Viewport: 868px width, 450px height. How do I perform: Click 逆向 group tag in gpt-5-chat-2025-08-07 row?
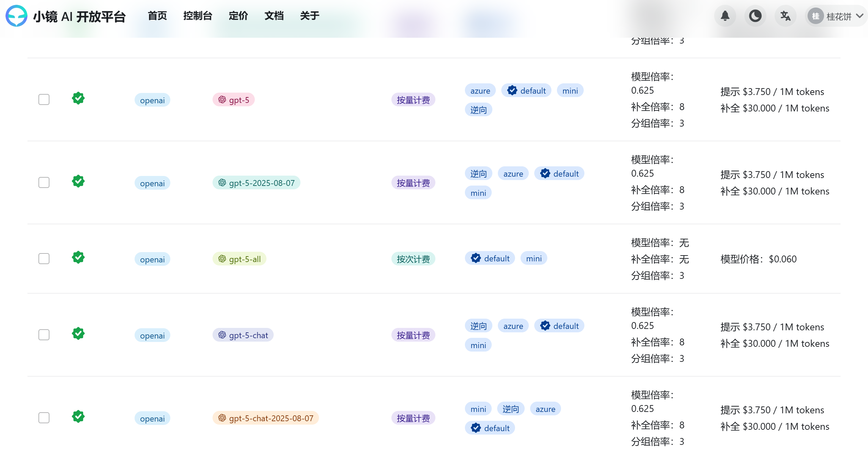coord(511,409)
